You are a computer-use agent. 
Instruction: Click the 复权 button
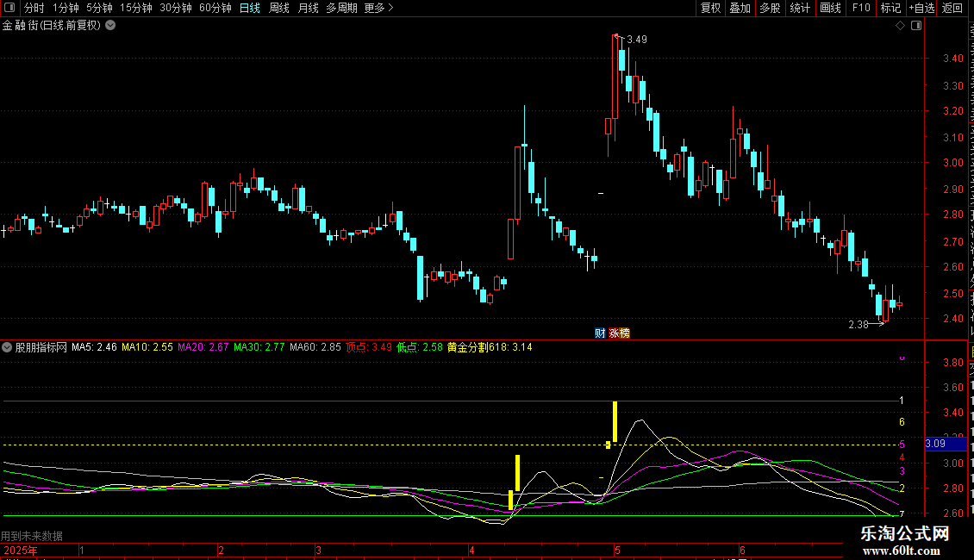click(x=710, y=8)
